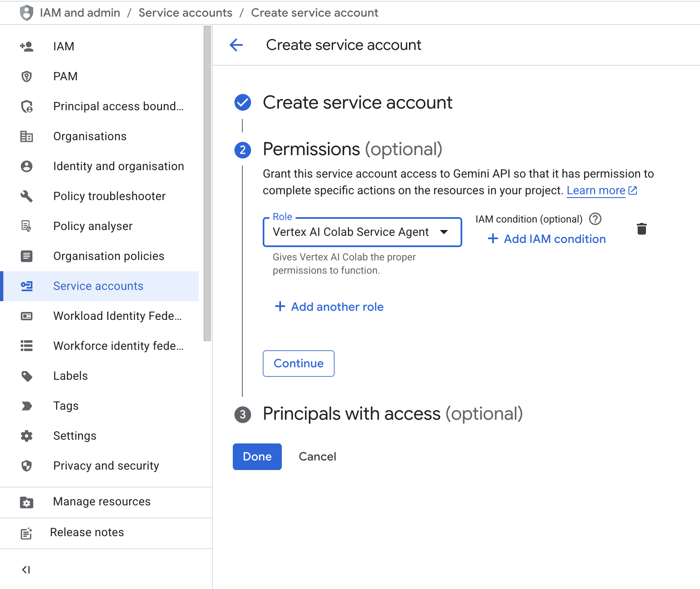Image resolution: width=700 pixels, height=589 pixels.
Task: Open the Role dropdown selector
Action: (x=362, y=232)
